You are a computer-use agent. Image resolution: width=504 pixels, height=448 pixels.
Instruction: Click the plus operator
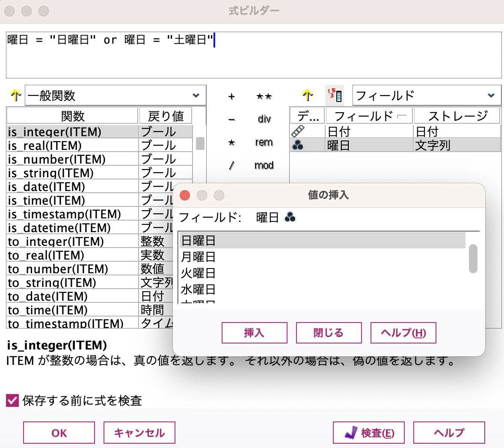click(231, 96)
